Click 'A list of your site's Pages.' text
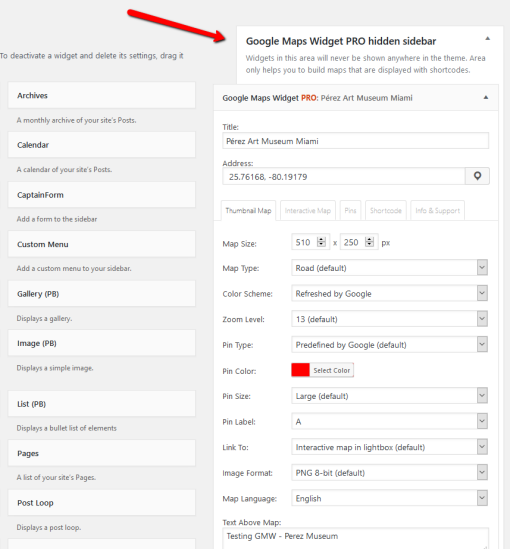 (56, 477)
